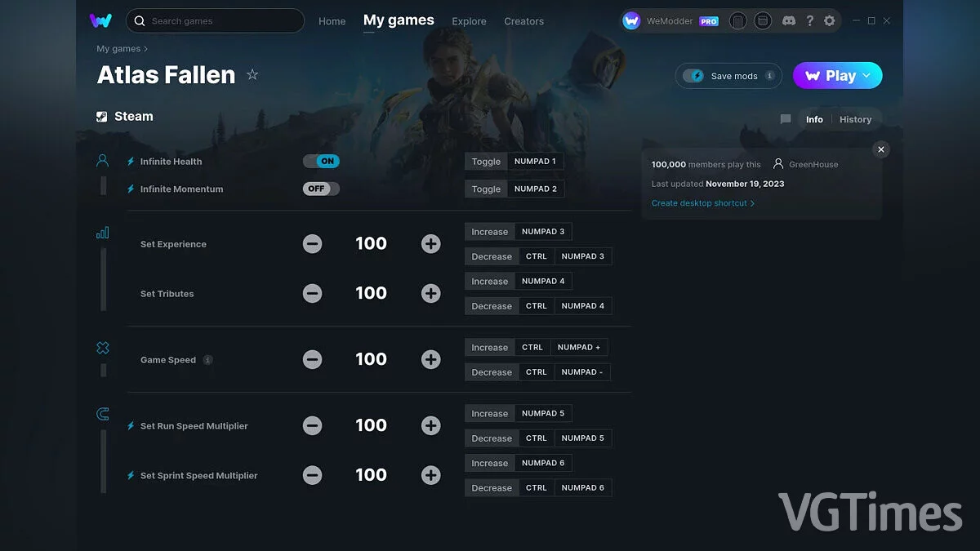
Task: Increase Set Sprint Speed Multiplier value
Action: pyautogui.click(x=431, y=475)
